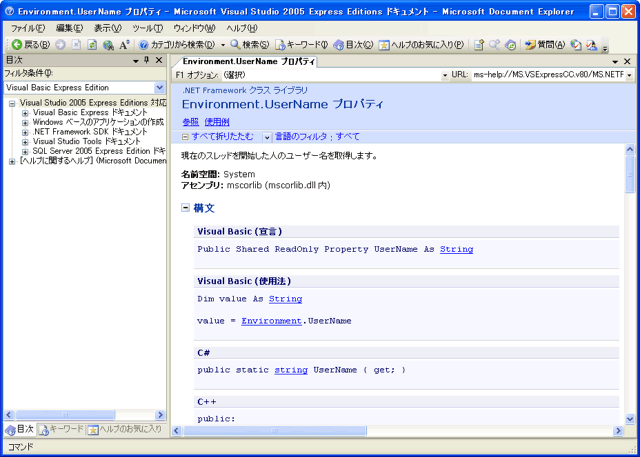Screen dimensions: 640x457
Task: Open the 目次 (Contents) toolbar button
Action: [353, 44]
